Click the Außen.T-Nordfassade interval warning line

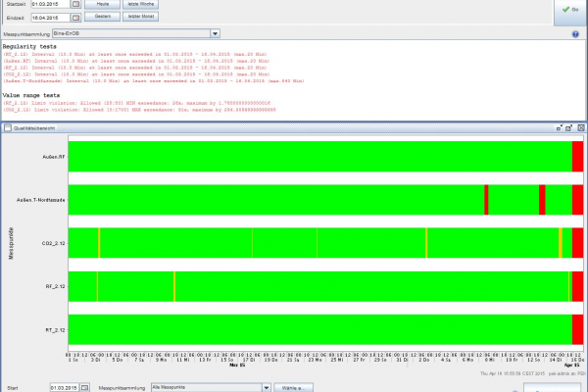pos(154,81)
